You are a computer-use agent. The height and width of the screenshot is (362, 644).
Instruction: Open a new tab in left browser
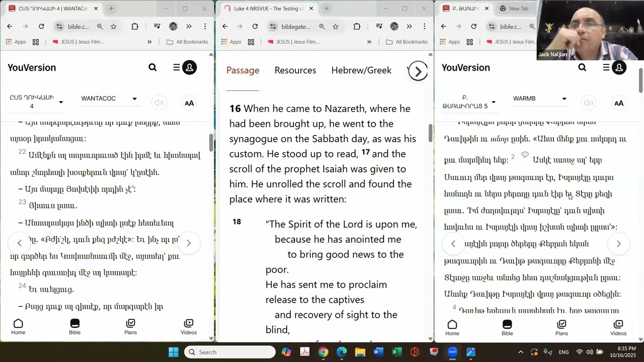pyautogui.click(x=111, y=9)
